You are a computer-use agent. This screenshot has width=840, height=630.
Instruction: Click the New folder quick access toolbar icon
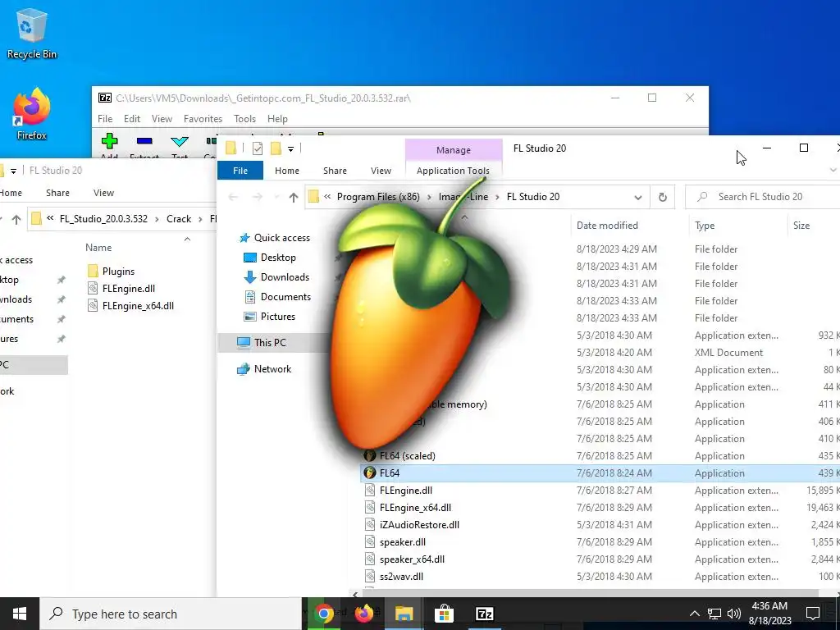click(276, 148)
